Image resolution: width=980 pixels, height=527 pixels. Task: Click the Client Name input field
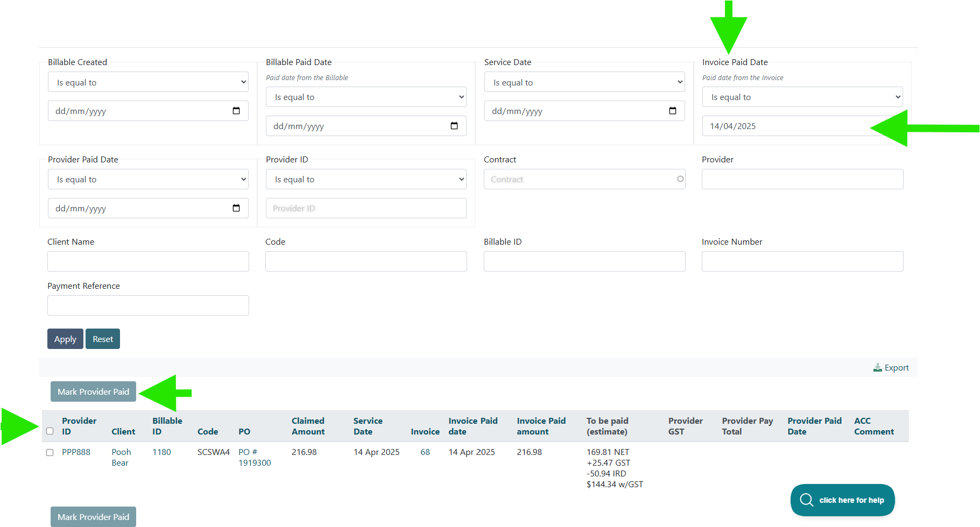point(148,261)
